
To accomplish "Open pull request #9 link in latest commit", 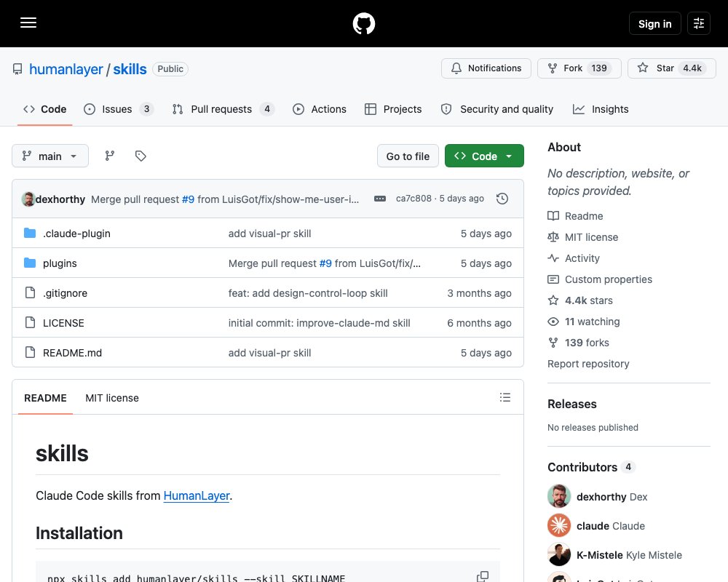I will pos(188,199).
